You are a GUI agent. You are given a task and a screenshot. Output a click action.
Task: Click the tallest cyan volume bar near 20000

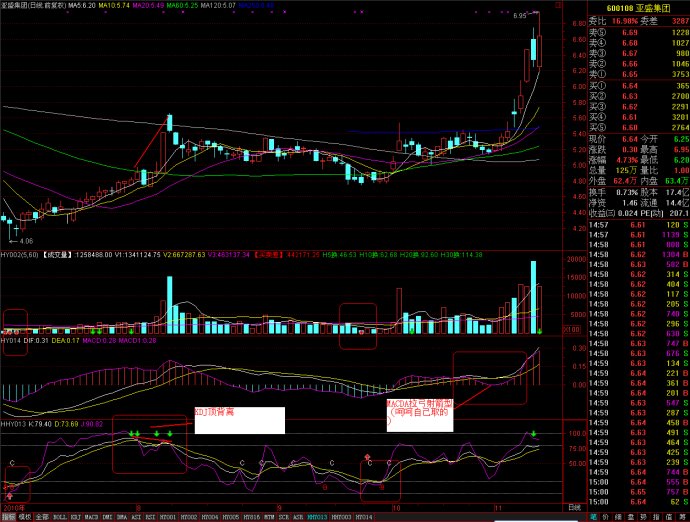coord(533,297)
